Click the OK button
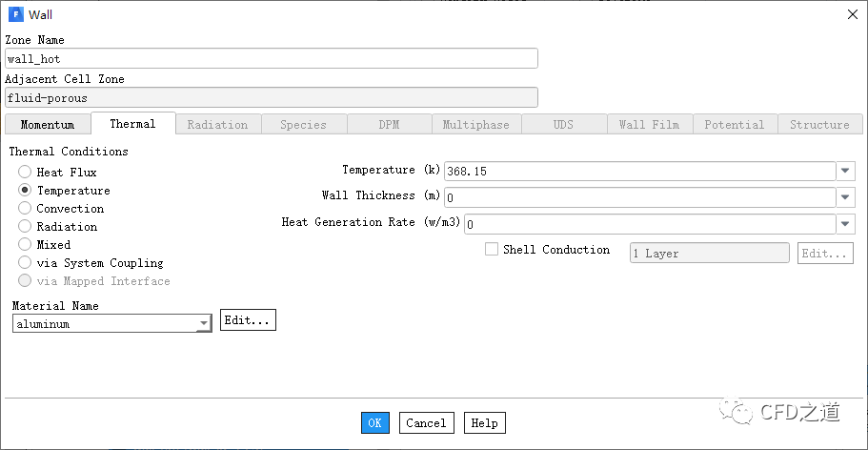The image size is (868, 450). coord(374,423)
